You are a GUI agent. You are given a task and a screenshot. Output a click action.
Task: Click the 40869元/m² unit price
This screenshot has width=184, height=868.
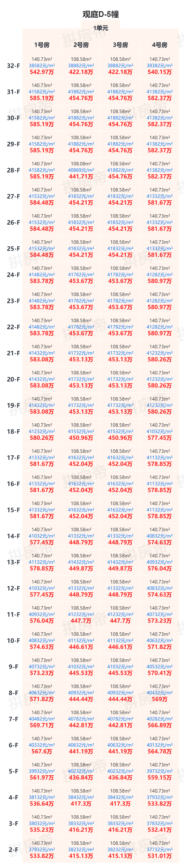click(x=81, y=170)
